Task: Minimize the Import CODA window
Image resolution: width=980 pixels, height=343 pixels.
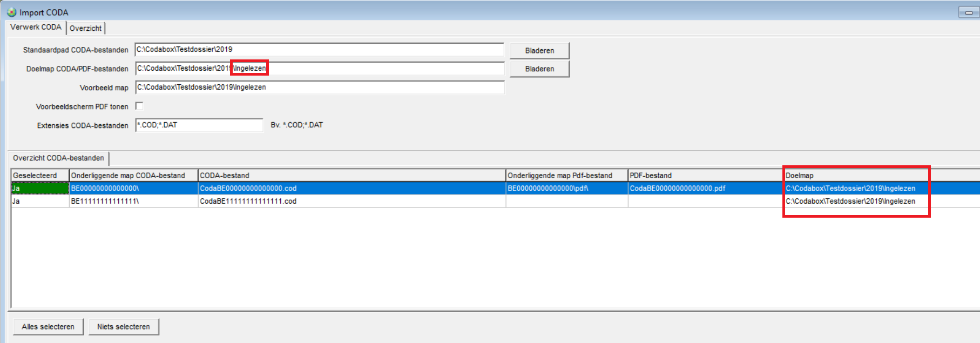Action: point(969,12)
